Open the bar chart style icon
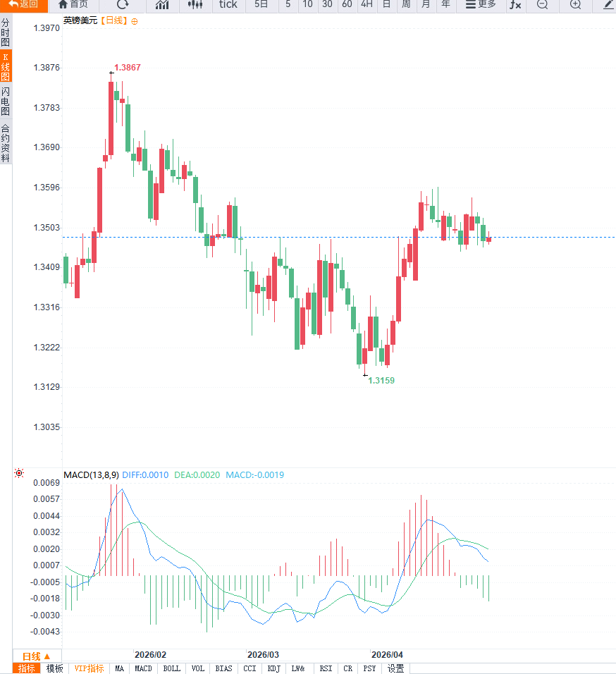 (162, 5)
